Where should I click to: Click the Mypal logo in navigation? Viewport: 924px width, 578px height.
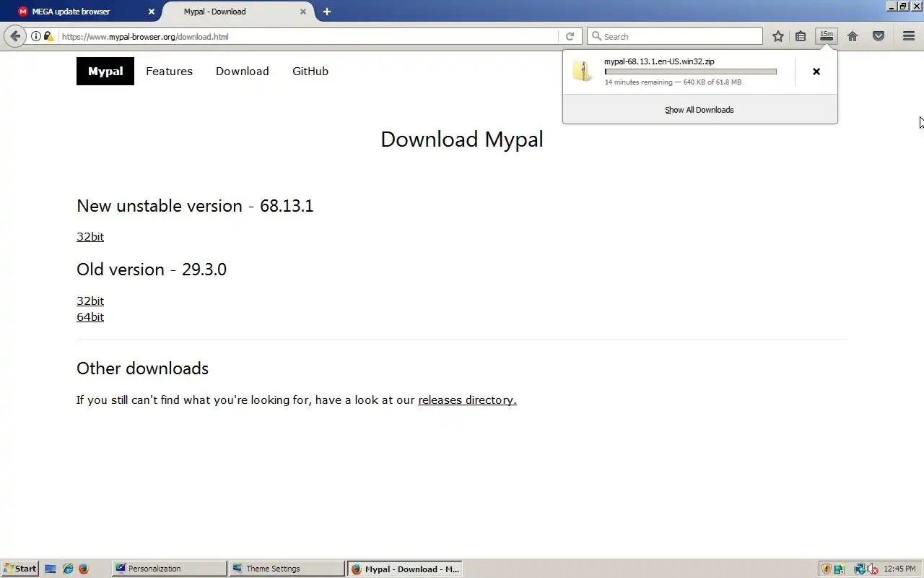coord(105,71)
